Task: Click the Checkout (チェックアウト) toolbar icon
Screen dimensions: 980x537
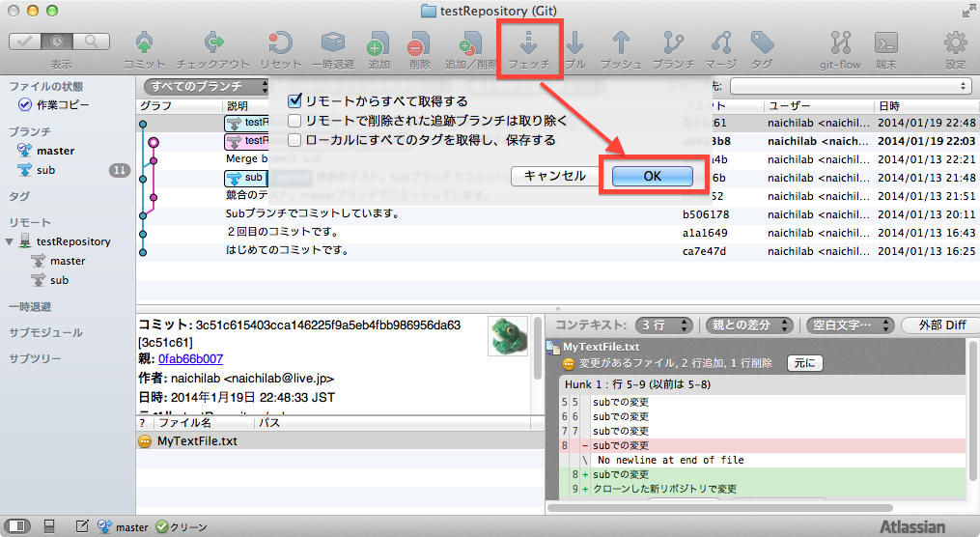Action: (x=213, y=43)
